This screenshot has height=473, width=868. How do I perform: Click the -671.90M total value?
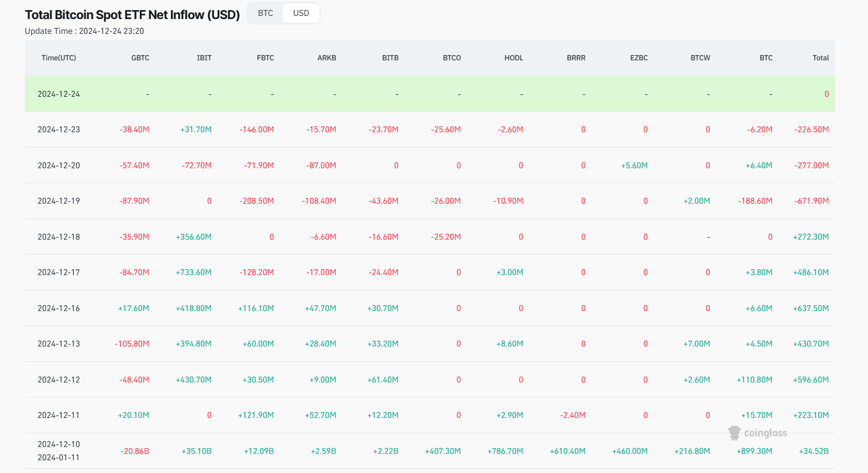click(x=811, y=201)
